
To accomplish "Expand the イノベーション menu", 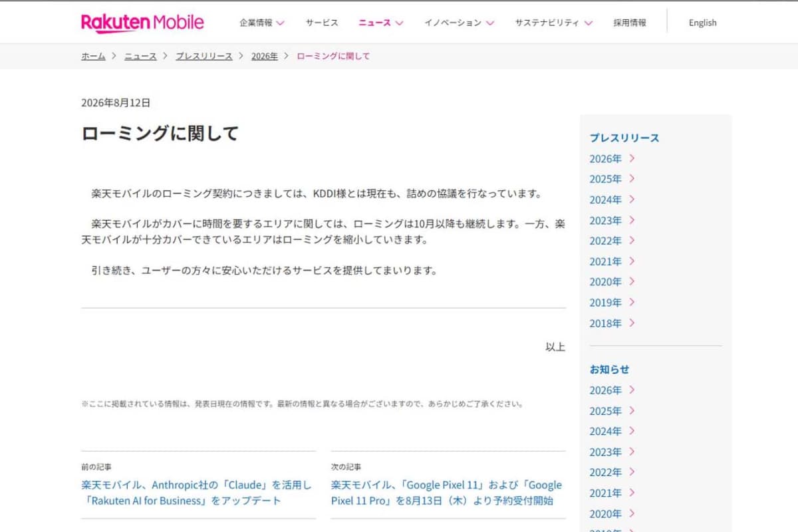I will pyautogui.click(x=460, y=23).
